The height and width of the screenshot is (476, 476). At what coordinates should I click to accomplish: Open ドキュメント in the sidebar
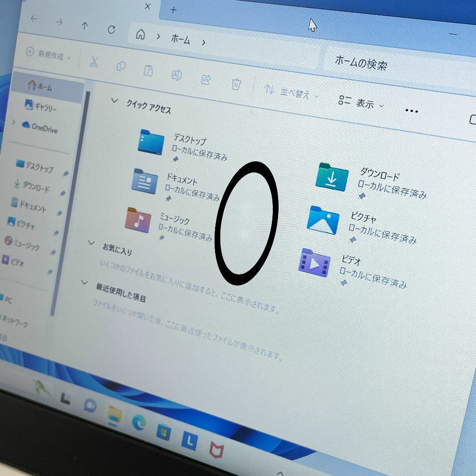29,205
